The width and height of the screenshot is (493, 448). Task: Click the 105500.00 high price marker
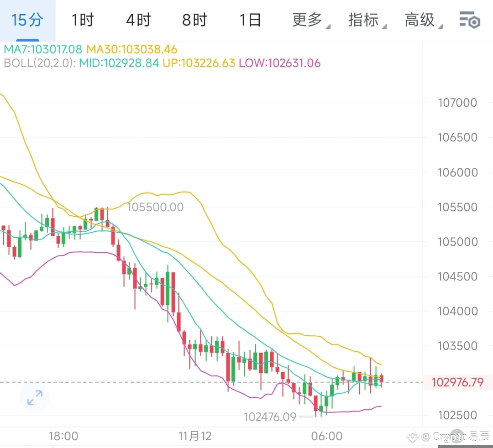pyautogui.click(x=156, y=207)
